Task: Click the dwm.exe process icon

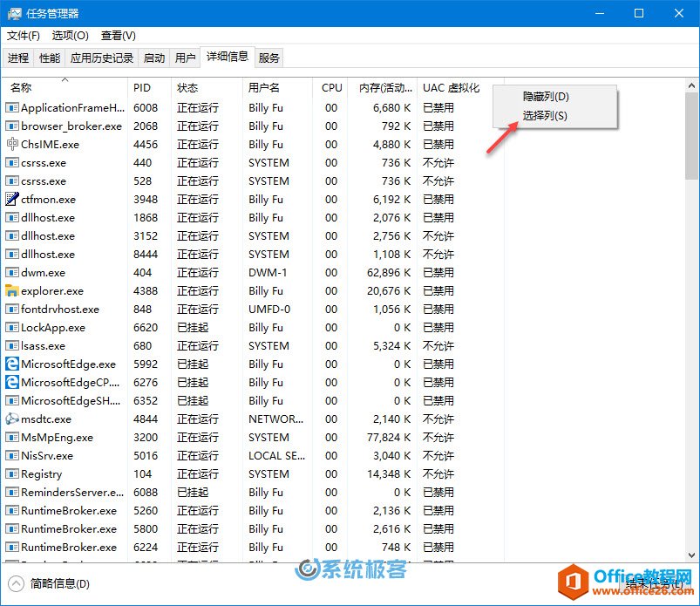Action: [x=12, y=273]
